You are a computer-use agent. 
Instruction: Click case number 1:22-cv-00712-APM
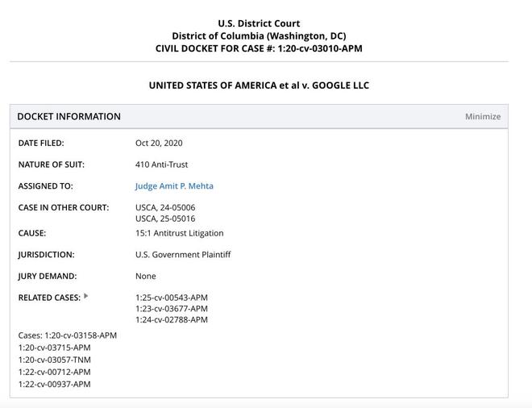point(55,373)
